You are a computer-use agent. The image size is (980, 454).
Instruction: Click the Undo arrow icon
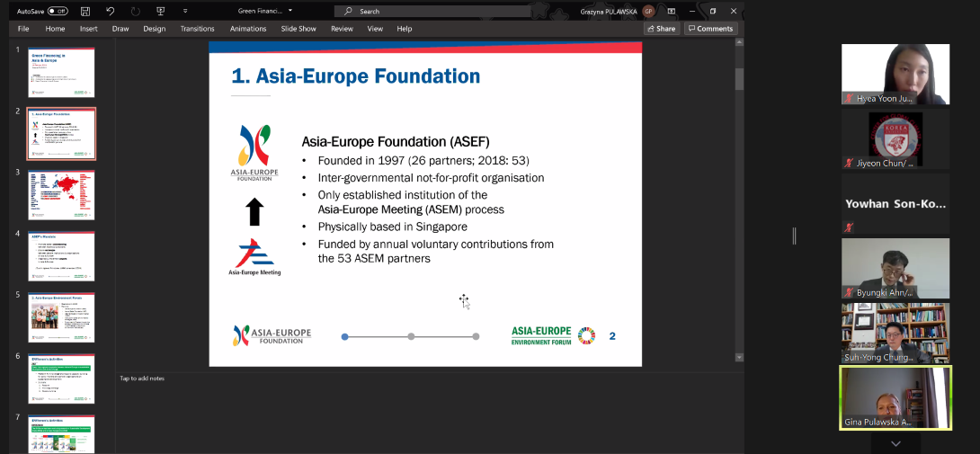coord(111,12)
